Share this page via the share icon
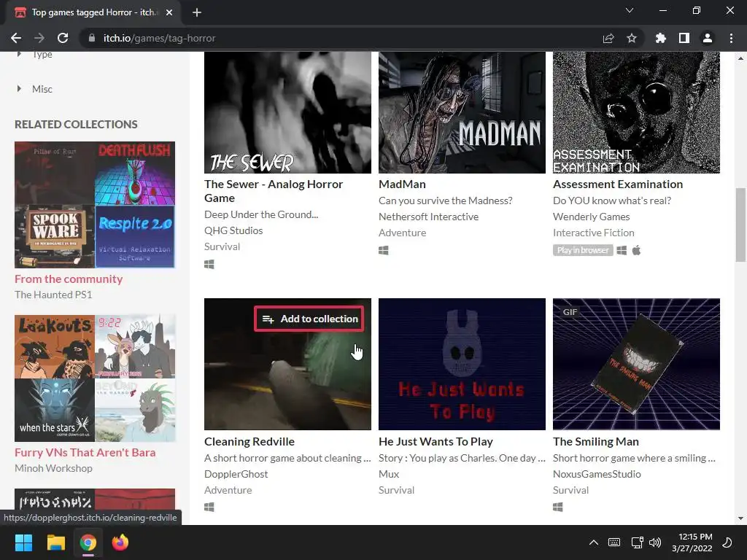The height and width of the screenshot is (560, 747). [608, 38]
